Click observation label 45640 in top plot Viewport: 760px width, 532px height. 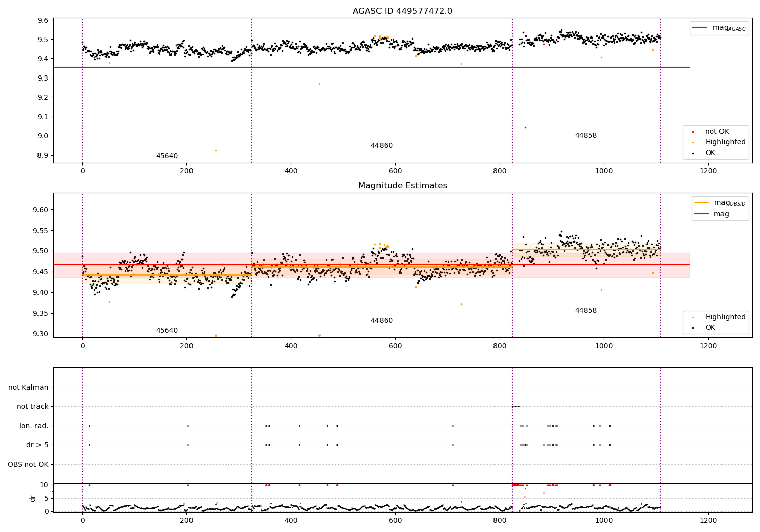[167, 156]
